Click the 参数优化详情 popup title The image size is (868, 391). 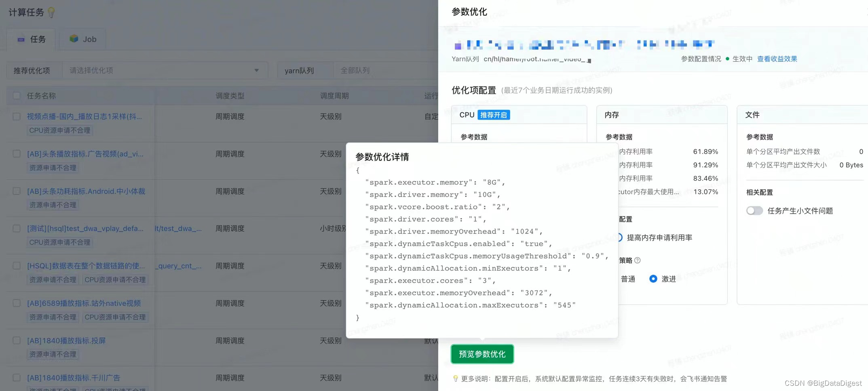(382, 157)
